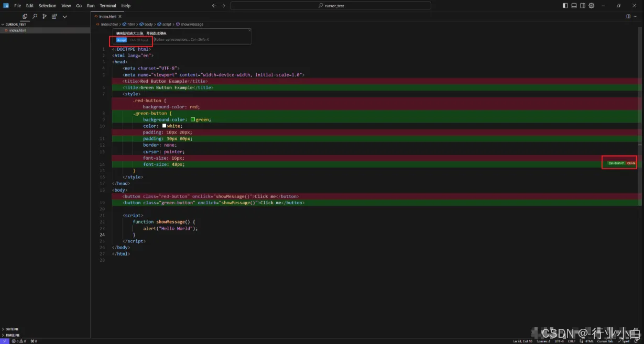
Task: Open the Go menu
Action: tap(79, 6)
